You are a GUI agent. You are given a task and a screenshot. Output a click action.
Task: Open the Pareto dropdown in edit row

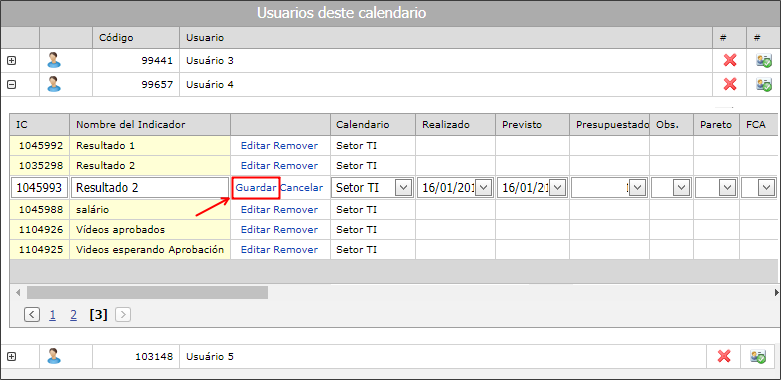tap(727, 188)
